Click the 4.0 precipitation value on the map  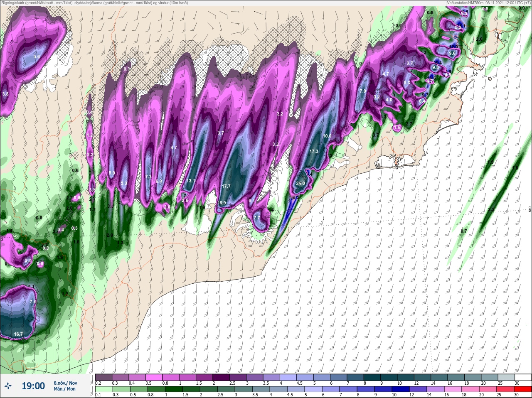click(x=389, y=100)
